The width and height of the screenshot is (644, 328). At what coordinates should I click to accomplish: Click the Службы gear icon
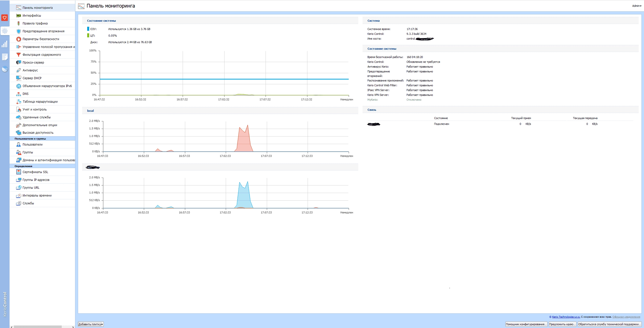tap(19, 203)
